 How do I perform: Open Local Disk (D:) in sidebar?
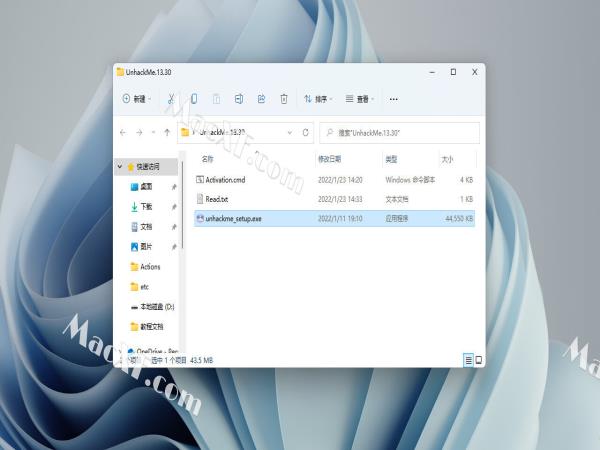(x=153, y=307)
